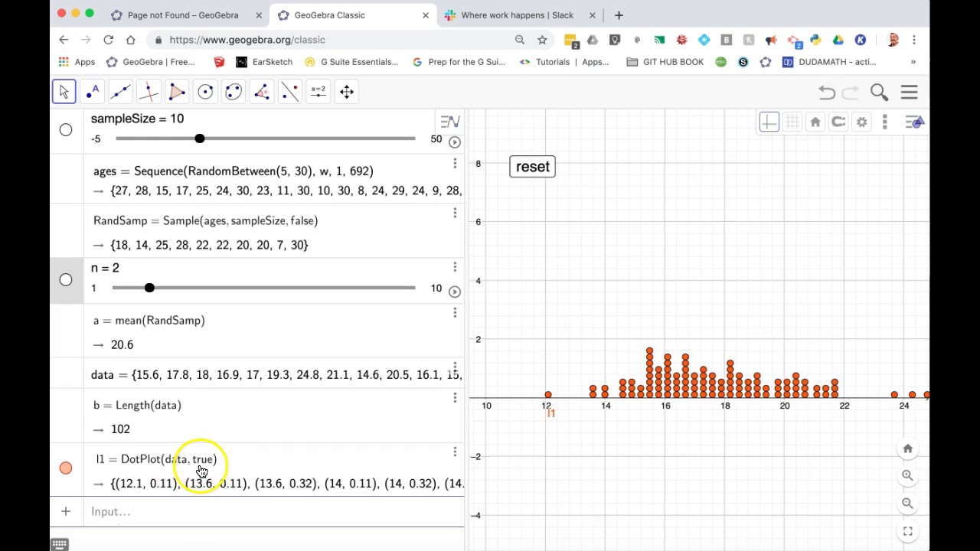Play animation of slider n
This screenshot has height=551, width=980.
tap(455, 292)
